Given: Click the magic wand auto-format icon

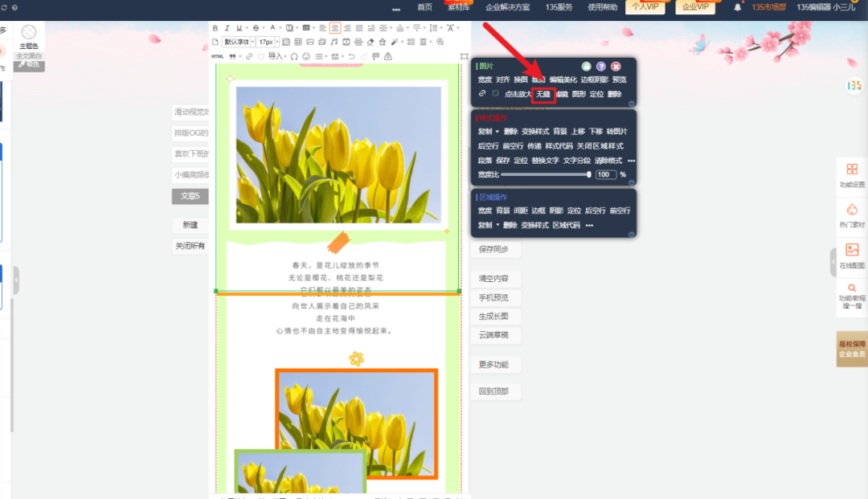Looking at the screenshot, I should click(395, 42).
